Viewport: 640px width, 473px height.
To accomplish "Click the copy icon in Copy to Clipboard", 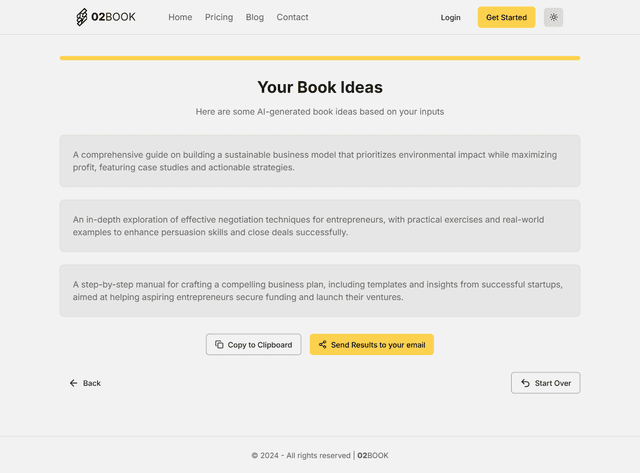I will [219, 345].
